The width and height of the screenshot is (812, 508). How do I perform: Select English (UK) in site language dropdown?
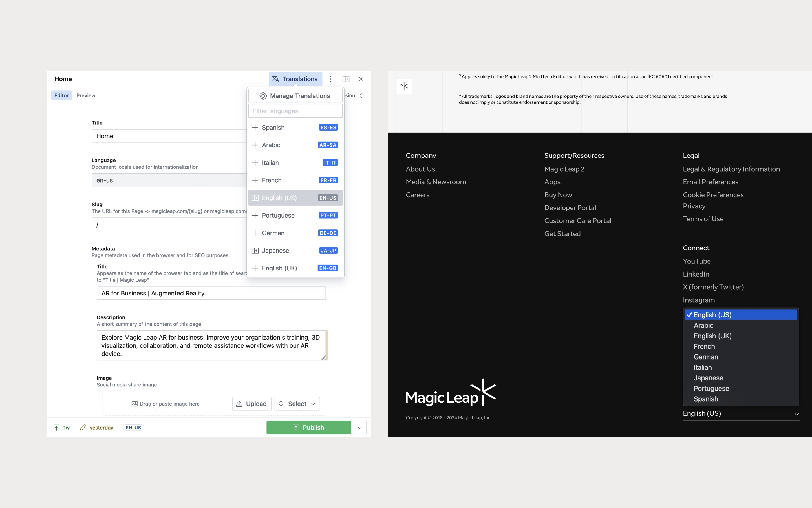pos(741,336)
